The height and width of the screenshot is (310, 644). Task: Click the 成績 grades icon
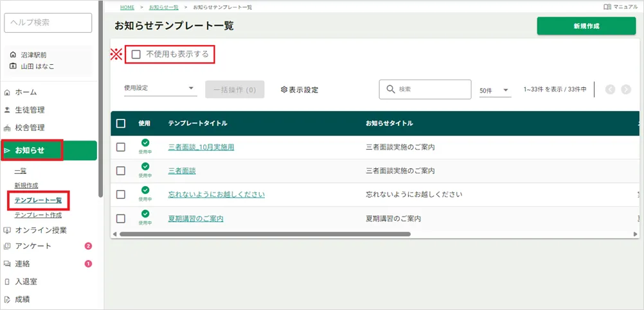pyautogui.click(x=6, y=299)
